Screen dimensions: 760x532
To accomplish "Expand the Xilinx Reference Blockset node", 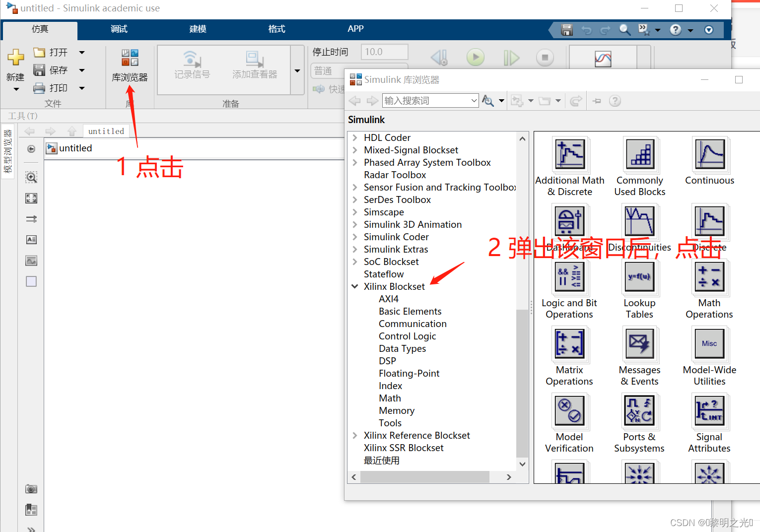I will tap(355, 435).
